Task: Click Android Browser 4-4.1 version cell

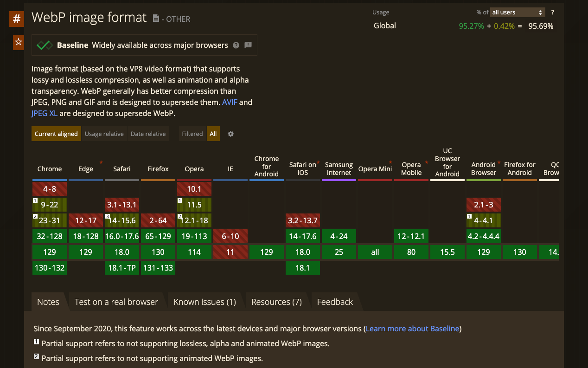Action: click(x=484, y=220)
